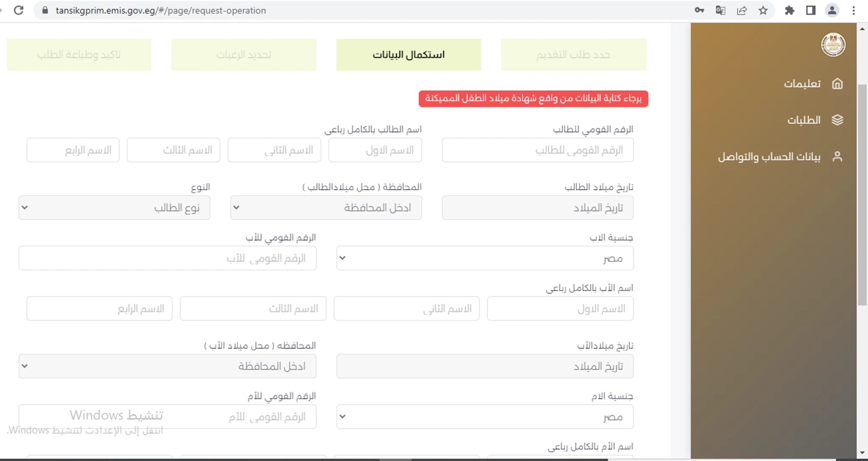This screenshot has width=868, height=461.
Task: Click the الرقم القومي للأب field
Action: [x=167, y=258]
